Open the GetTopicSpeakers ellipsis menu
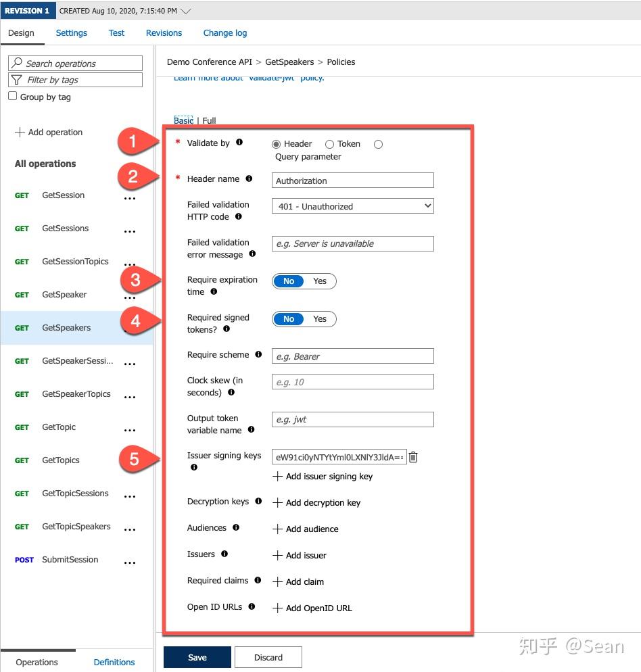The height and width of the screenshot is (672, 641). point(130,530)
